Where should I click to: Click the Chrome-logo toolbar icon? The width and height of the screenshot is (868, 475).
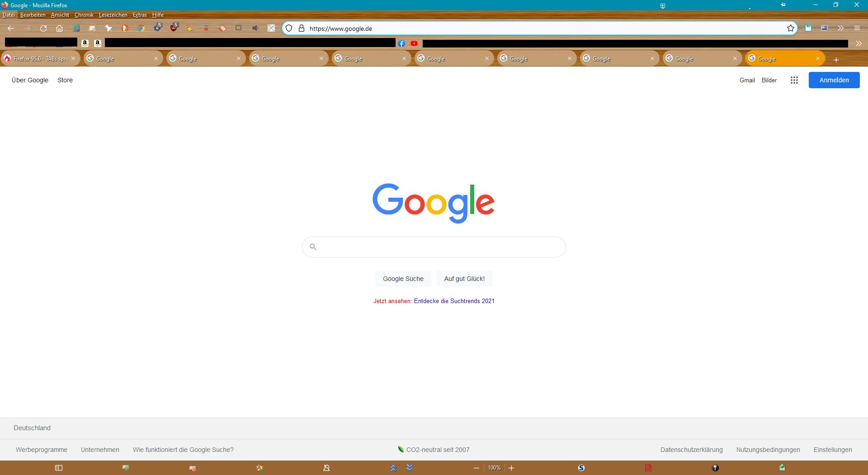(141, 28)
